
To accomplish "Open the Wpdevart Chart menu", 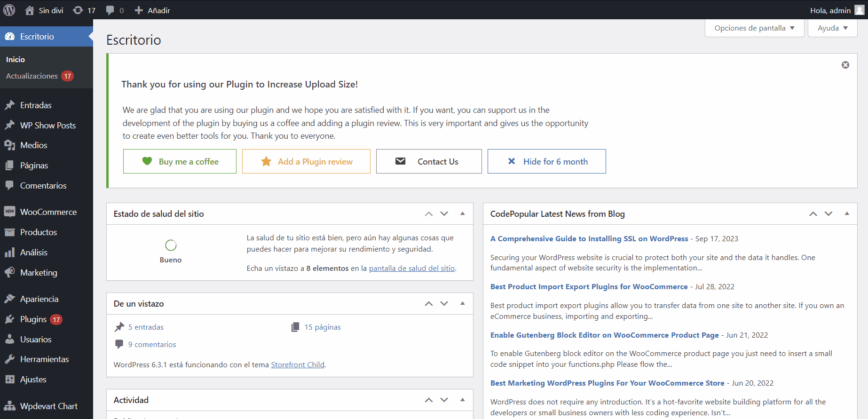I will point(48,406).
